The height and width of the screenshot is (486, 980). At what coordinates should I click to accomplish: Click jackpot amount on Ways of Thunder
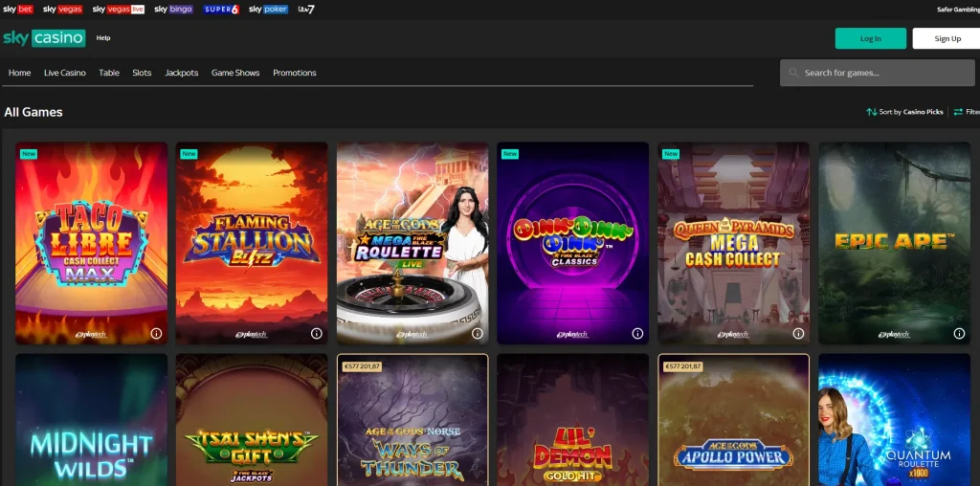(361, 366)
